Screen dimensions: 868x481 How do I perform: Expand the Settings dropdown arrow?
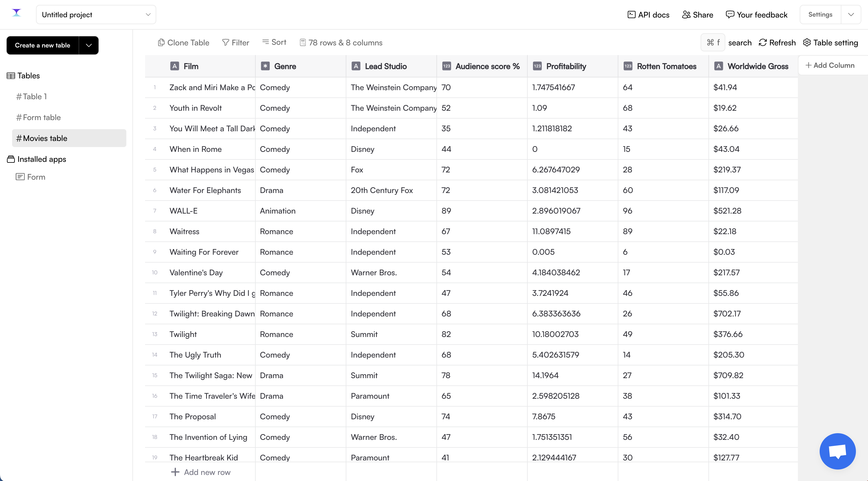point(851,15)
